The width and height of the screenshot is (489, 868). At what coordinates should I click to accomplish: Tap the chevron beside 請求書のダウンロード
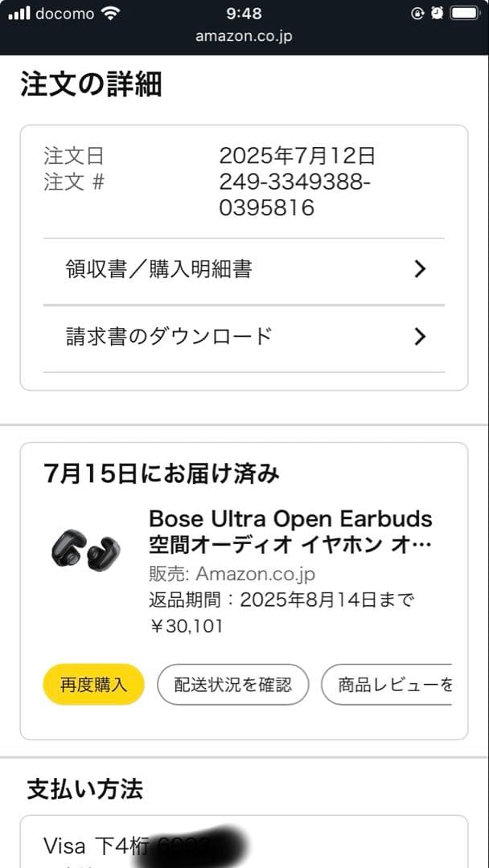tap(420, 337)
